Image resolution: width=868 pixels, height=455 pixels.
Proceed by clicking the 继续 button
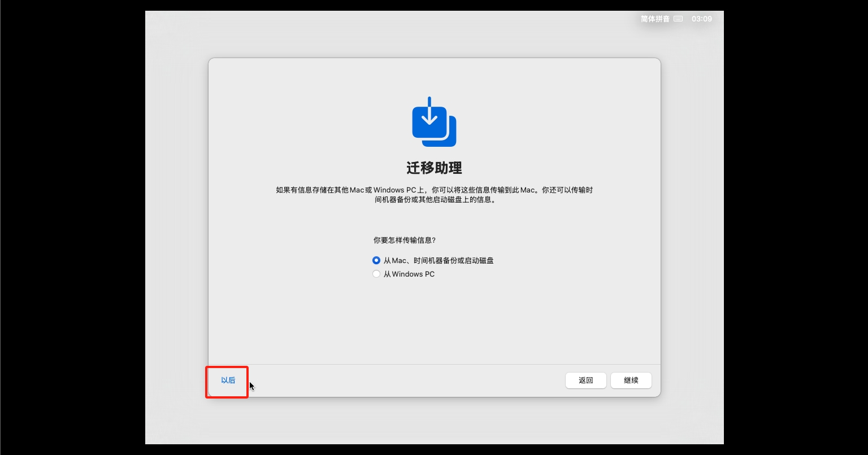pos(631,380)
